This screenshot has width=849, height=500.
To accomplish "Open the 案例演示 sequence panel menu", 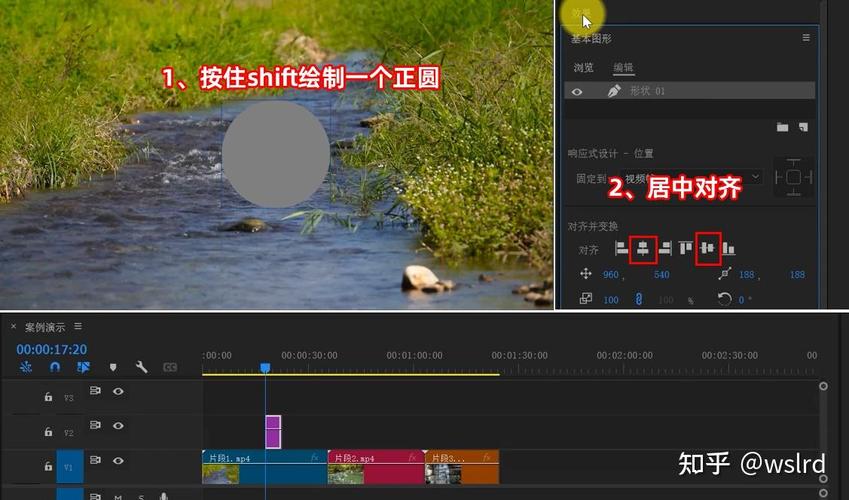I will click(x=78, y=326).
